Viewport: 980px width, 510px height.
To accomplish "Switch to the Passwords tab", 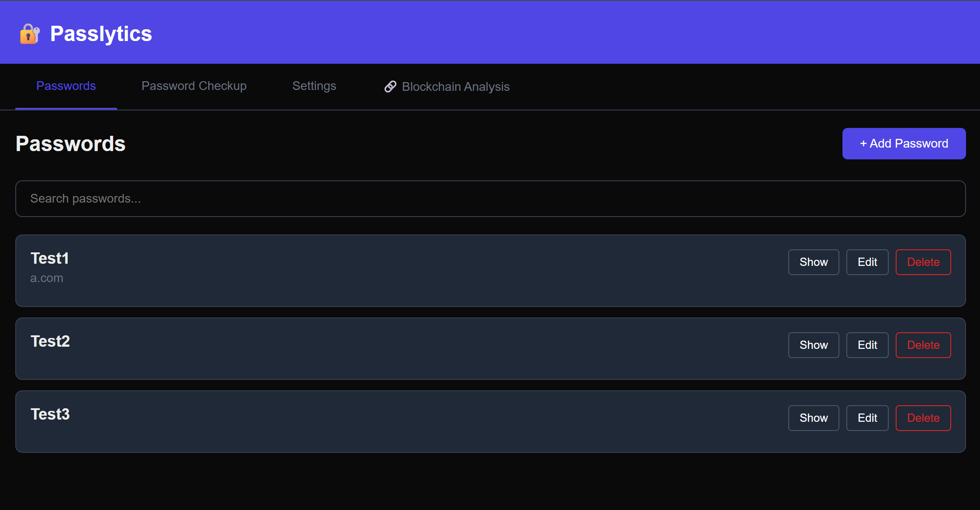I will coord(66,86).
